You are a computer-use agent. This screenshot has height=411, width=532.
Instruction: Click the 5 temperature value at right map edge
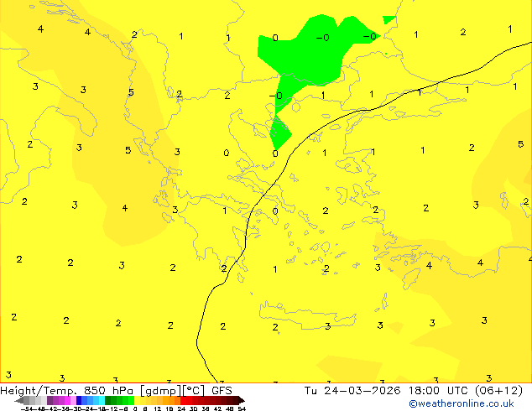[x=520, y=144]
